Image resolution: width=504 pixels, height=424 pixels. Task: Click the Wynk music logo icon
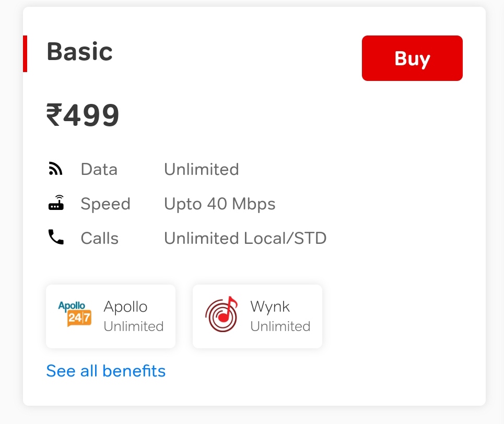click(221, 314)
